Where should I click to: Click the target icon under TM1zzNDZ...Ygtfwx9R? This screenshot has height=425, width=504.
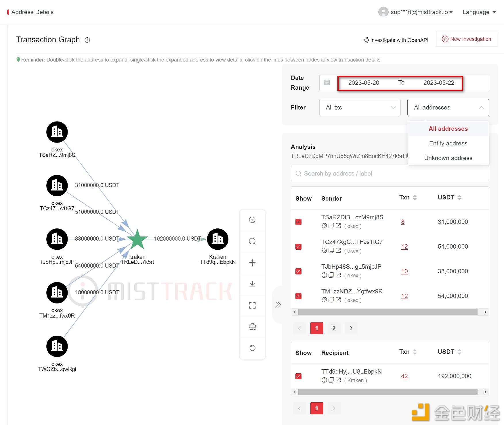(x=324, y=300)
